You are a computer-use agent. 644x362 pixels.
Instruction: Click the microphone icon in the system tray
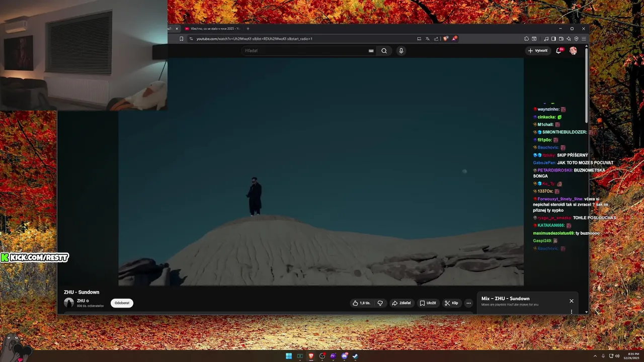(x=603, y=356)
